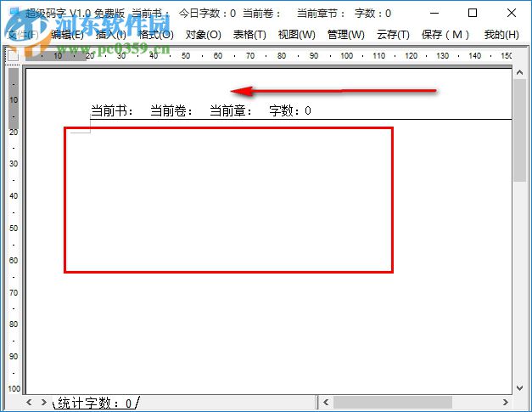Open the 对象(O) menu
This screenshot has width=532, height=412.
point(204,35)
